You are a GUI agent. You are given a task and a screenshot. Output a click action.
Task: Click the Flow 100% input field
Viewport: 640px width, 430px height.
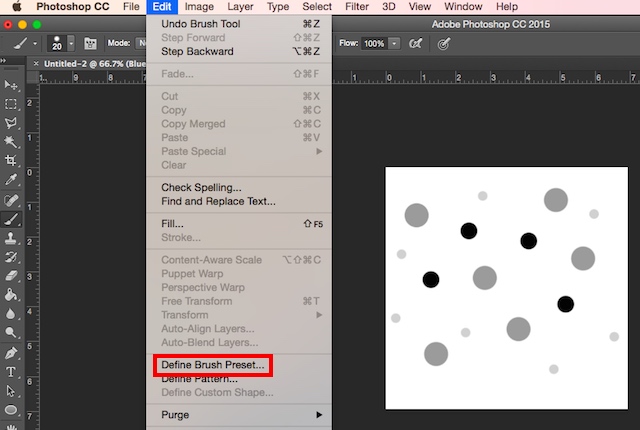point(375,44)
